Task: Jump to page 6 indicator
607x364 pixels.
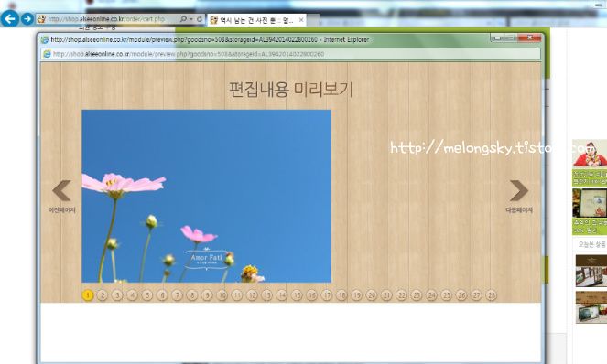Action: (x=162, y=295)
